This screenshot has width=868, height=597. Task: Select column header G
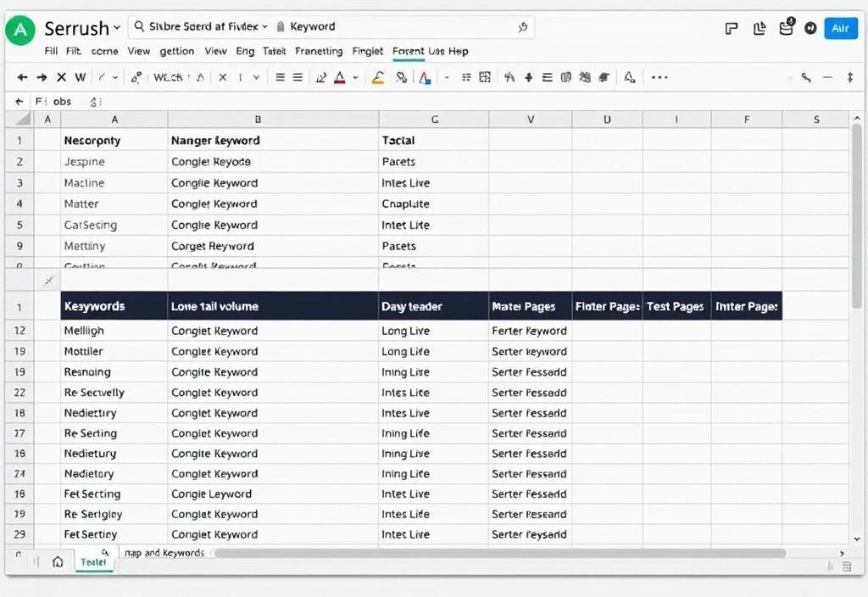[x=435, y=119]
